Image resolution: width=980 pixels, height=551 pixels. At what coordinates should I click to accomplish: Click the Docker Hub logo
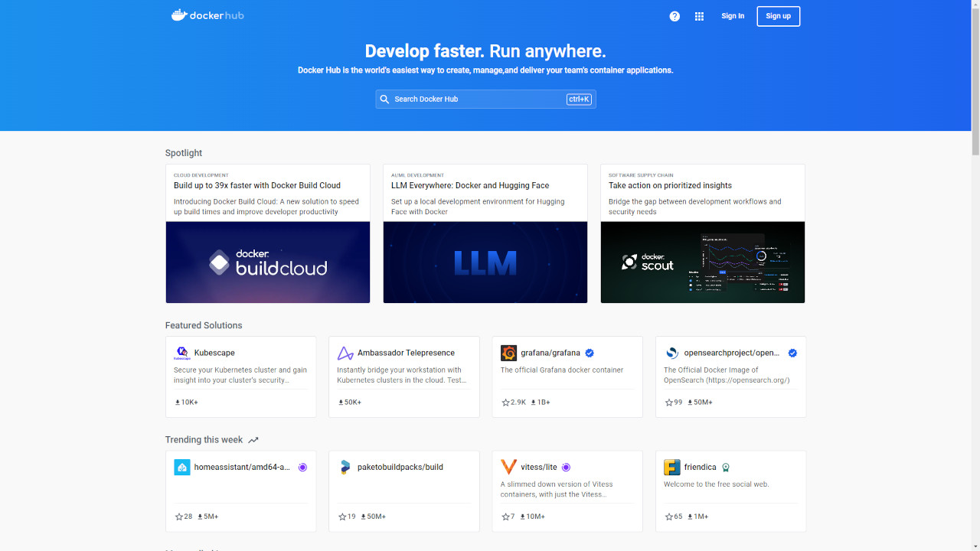pyautogui.click(x=207, y=15)
